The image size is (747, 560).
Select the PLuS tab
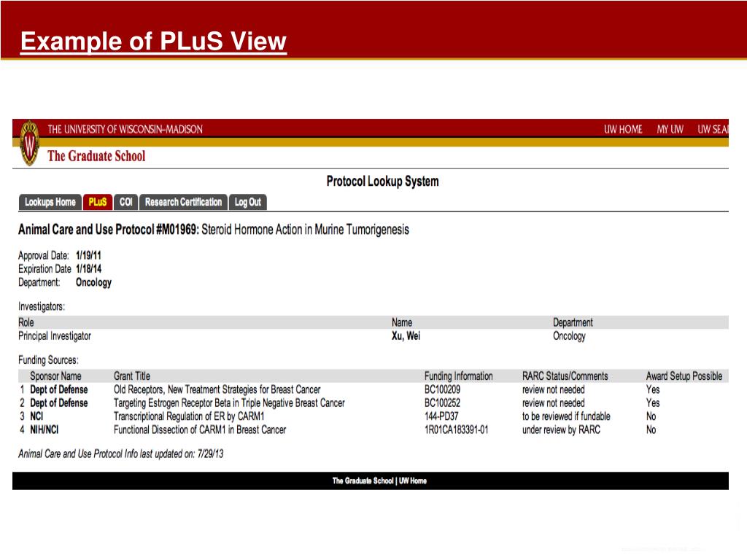click(x=98, y=202)
